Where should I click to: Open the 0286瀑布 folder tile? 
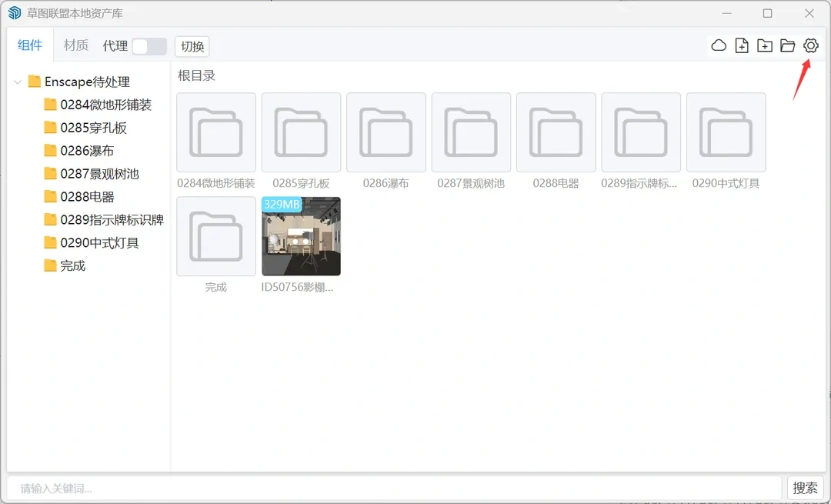click(x=386, y=132)
